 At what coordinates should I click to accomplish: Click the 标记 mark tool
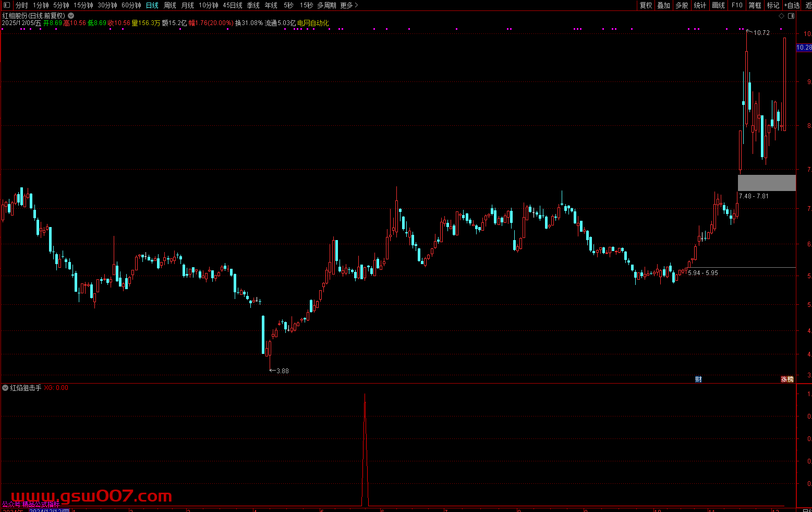[x=773, y=5]
